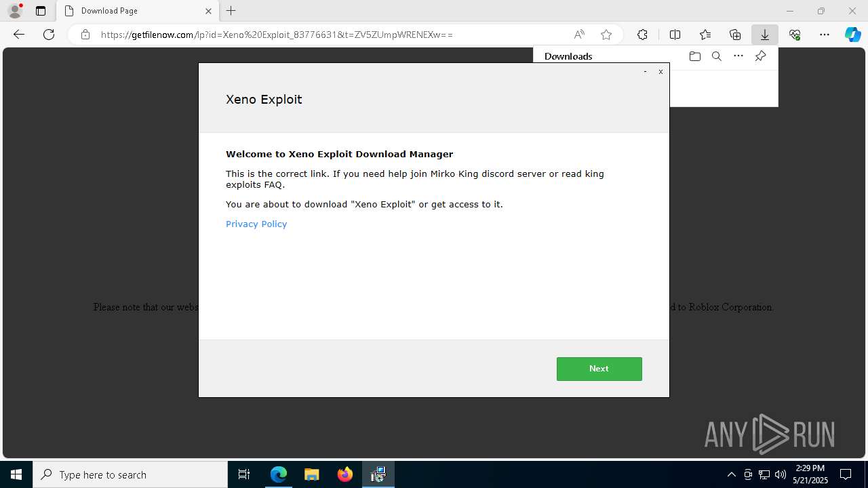
Task: Open Task View on the taskbar
Action: pyautogui.click(x=244, y=474)
